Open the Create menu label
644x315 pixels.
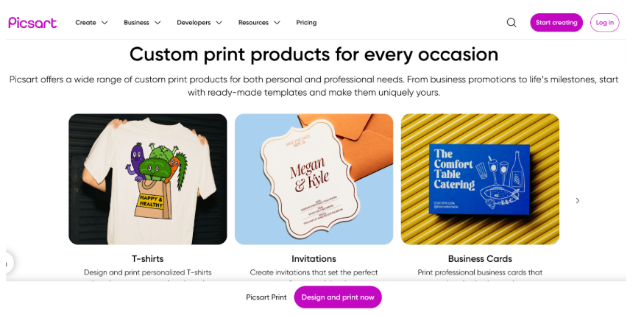85,23
